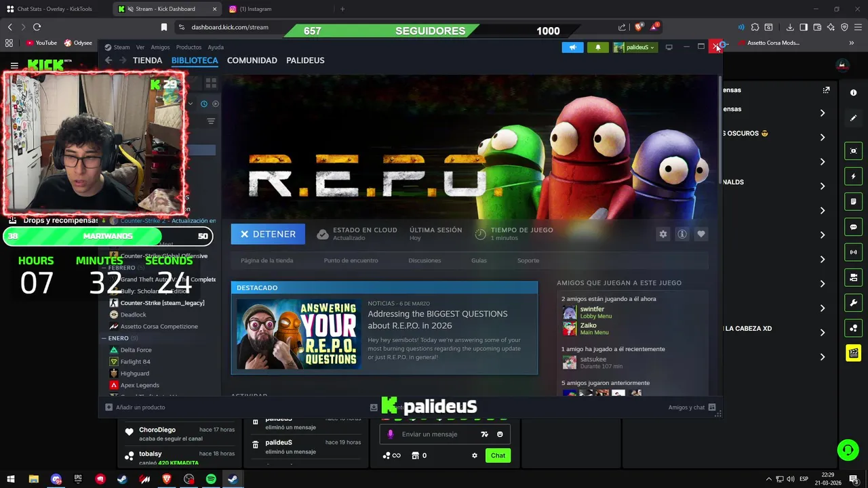Open Addressing the BIGGEST QUESTIONS news title
The height and width of the screenshot is (488, 868).
point(437,319)
